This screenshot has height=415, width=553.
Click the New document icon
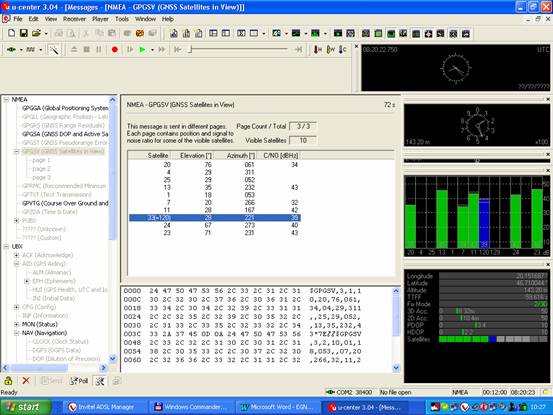tap(11, 33)
